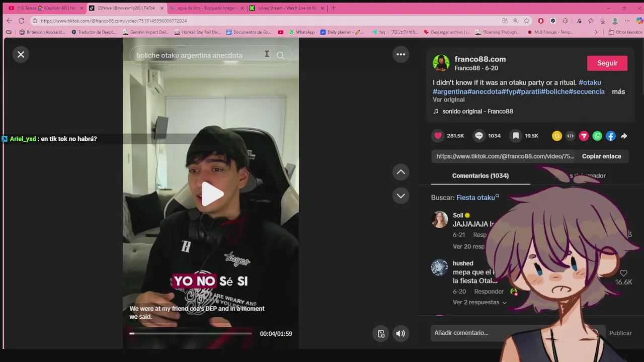
Task: Open Documentos de Google bookmark
Action: pos(249,32)
